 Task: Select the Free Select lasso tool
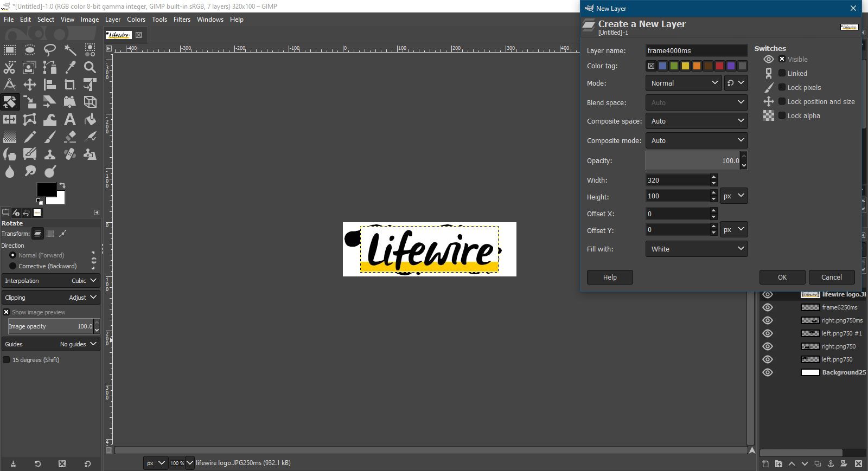tap(50, 50)
